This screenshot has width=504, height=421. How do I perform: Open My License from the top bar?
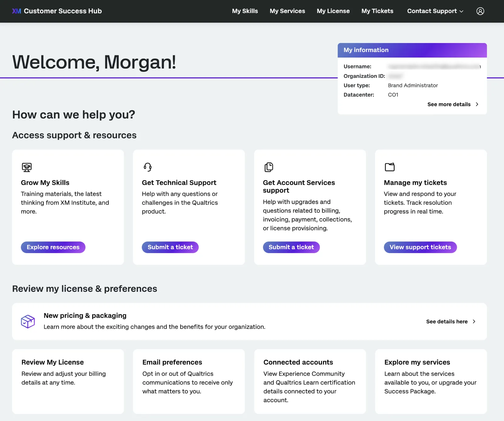333,11
